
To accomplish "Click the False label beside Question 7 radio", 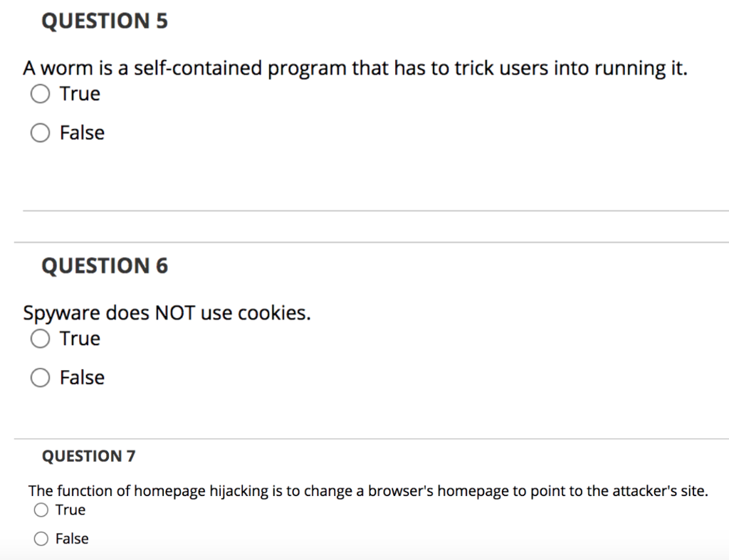I will 71,539.
